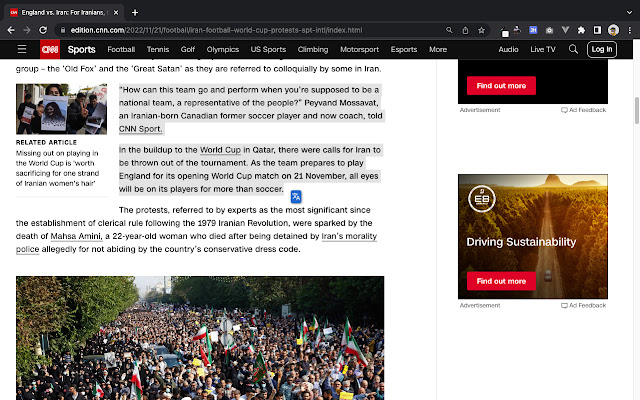
Task: Select the England vs. Iran tab
Action: point(63,13)
